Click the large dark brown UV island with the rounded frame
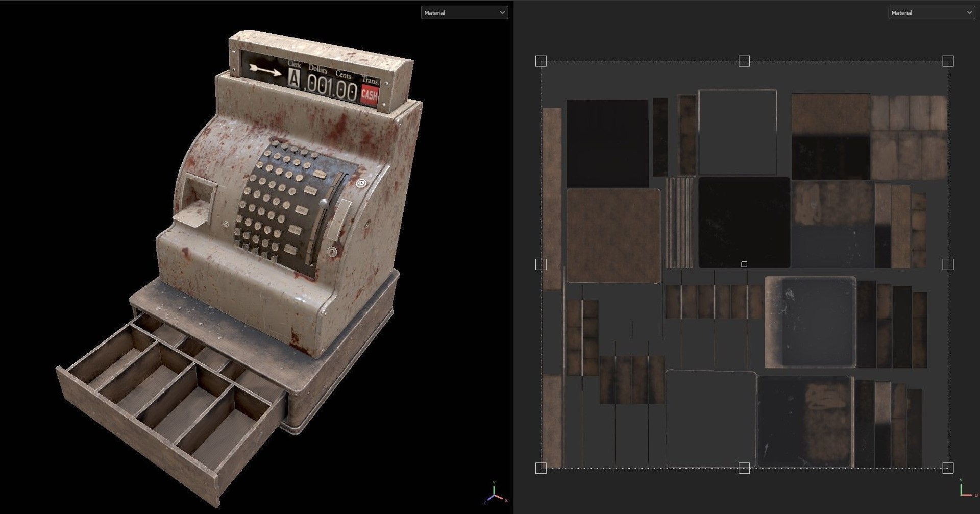The width and height of the screenshot is (980, 514). (x=614, y=235)
